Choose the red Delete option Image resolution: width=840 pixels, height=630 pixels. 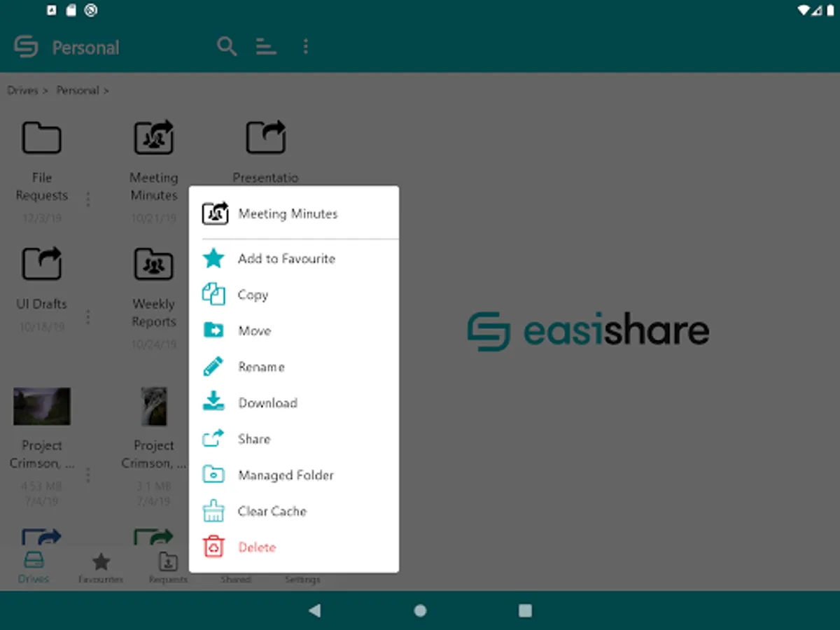coord(294,547)
